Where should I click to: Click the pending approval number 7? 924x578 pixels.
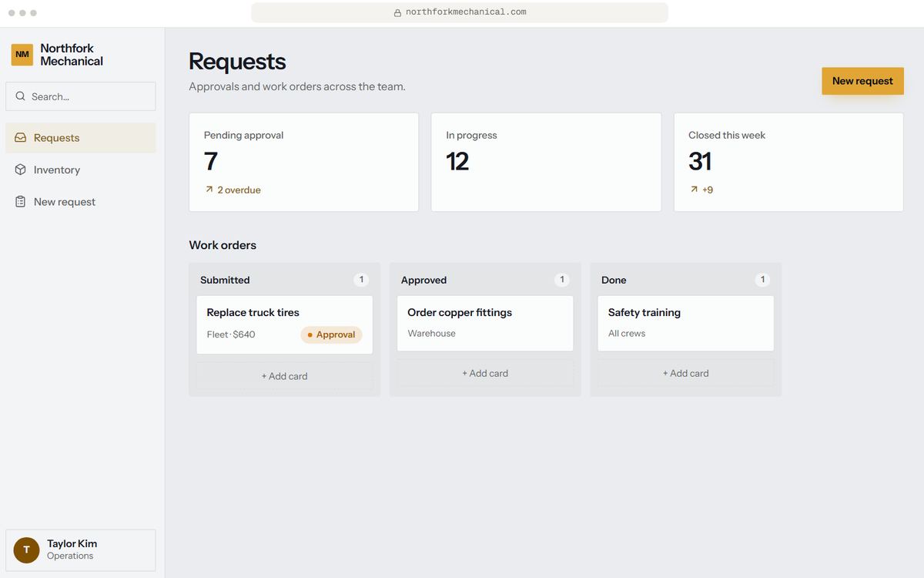click(211, 161)
